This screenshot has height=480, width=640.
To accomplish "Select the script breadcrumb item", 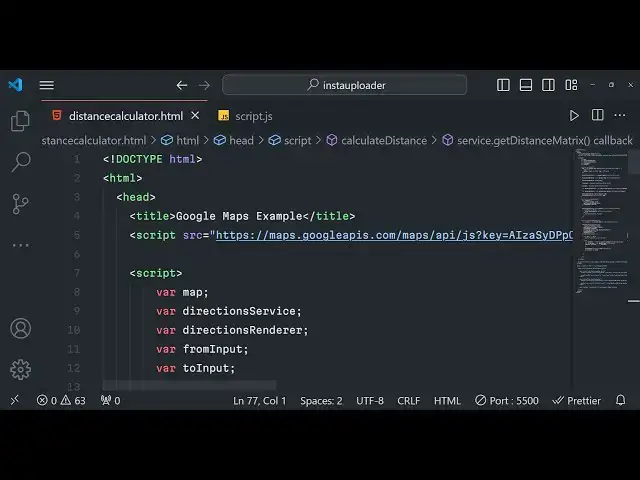I will 290,140.
